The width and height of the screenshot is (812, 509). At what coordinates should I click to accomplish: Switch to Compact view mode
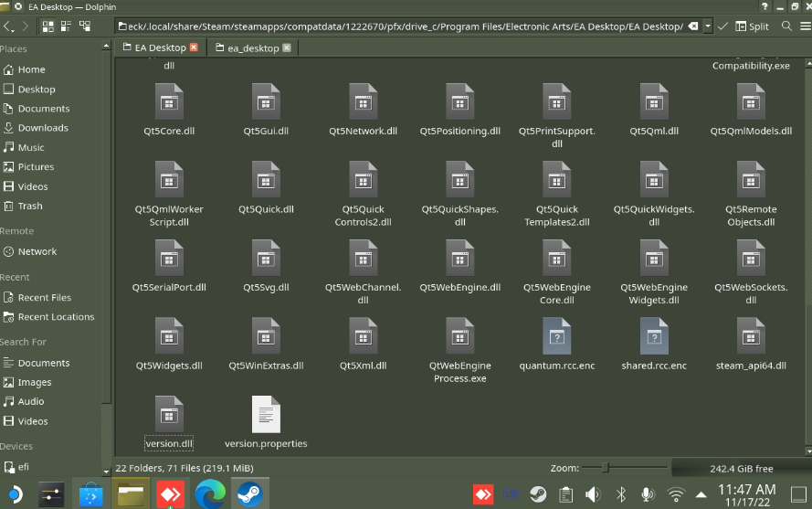(x=66, y=27)
